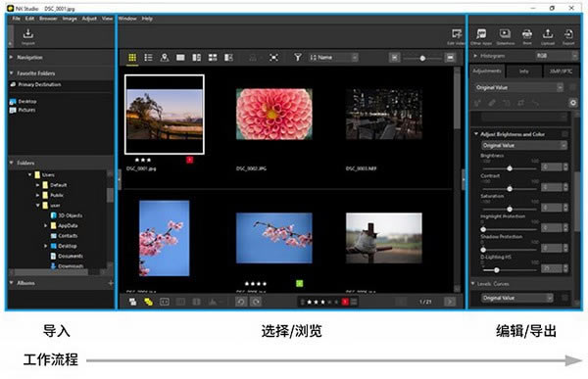Toggle the Levels Curves section checkbox
The image size is (588, 379).
[565, 298]
